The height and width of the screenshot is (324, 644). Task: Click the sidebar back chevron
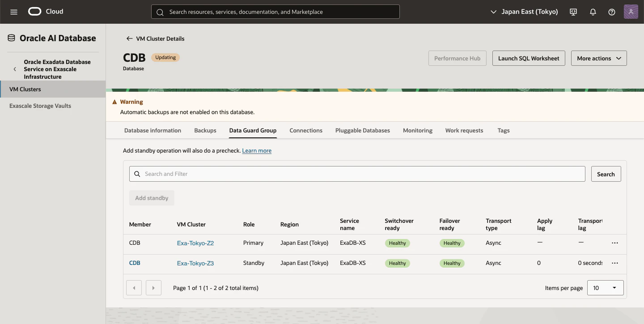pyautogui.click(x=15, y=69)
